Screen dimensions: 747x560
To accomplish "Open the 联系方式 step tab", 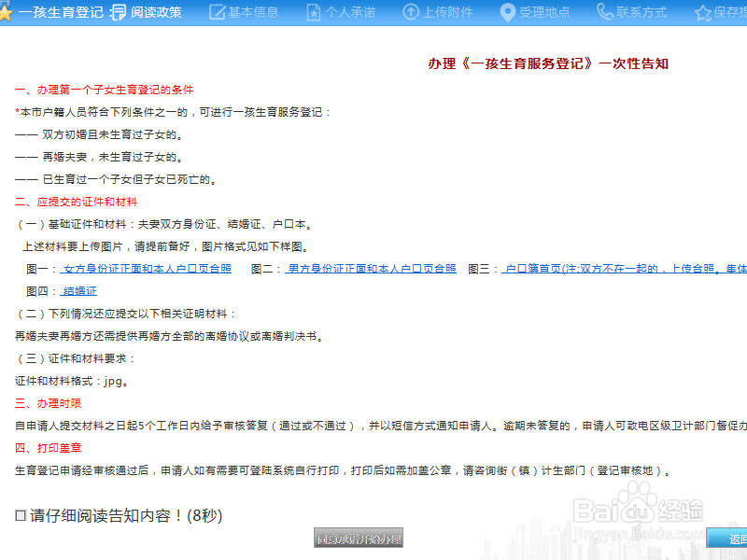I will tap(641, 12).
